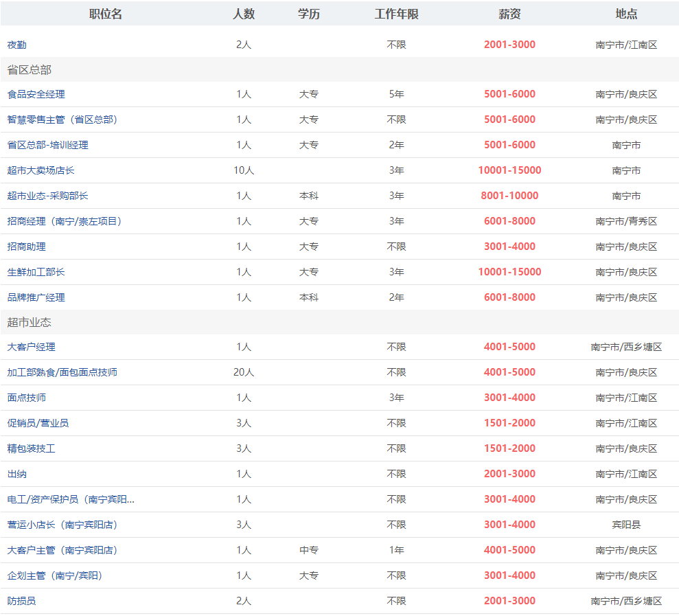This screenshot has height=616, width=679.
Task: Open 招商经理（南宁/崇左项目）listing
Action: (65, 221)
